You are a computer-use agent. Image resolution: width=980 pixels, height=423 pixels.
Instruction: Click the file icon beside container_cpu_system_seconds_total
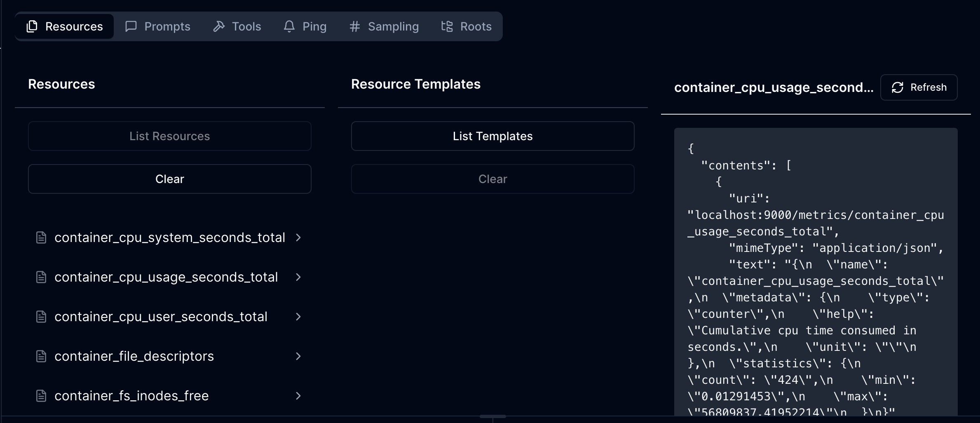(41, 237)
